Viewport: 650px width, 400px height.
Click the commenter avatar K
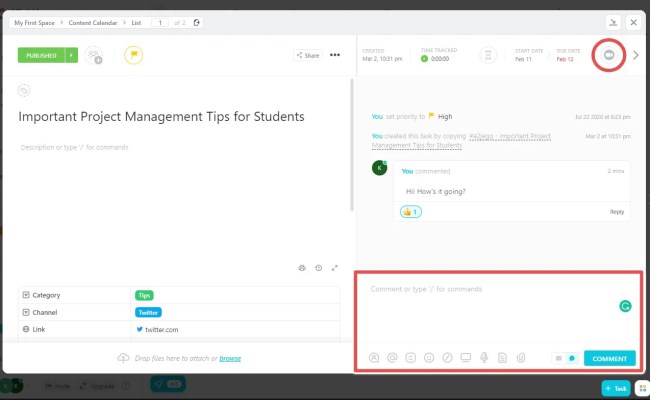pos(379,168)
